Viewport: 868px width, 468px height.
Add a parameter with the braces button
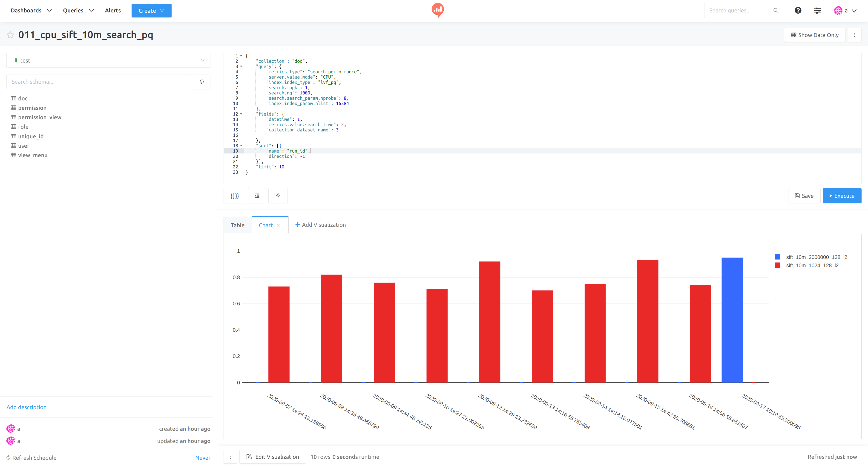235,196
